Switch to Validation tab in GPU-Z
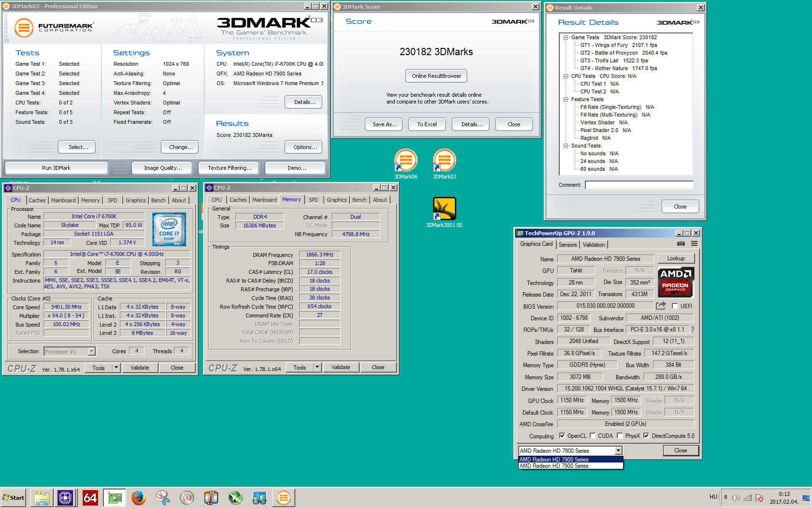 click(594, 245)
